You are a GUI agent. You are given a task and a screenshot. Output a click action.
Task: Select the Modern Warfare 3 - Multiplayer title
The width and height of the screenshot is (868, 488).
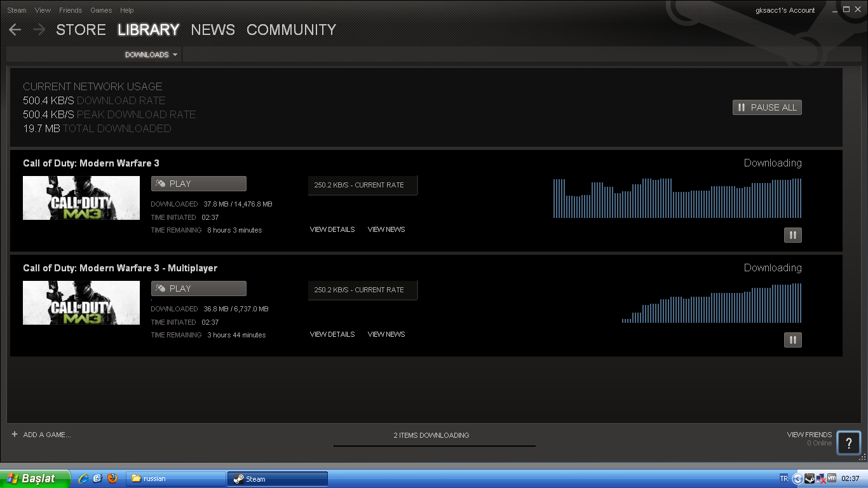[120, 268]
